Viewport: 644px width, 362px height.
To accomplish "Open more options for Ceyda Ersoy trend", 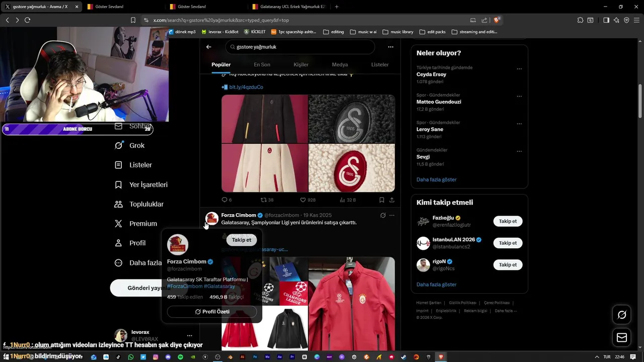I will 519,69.
